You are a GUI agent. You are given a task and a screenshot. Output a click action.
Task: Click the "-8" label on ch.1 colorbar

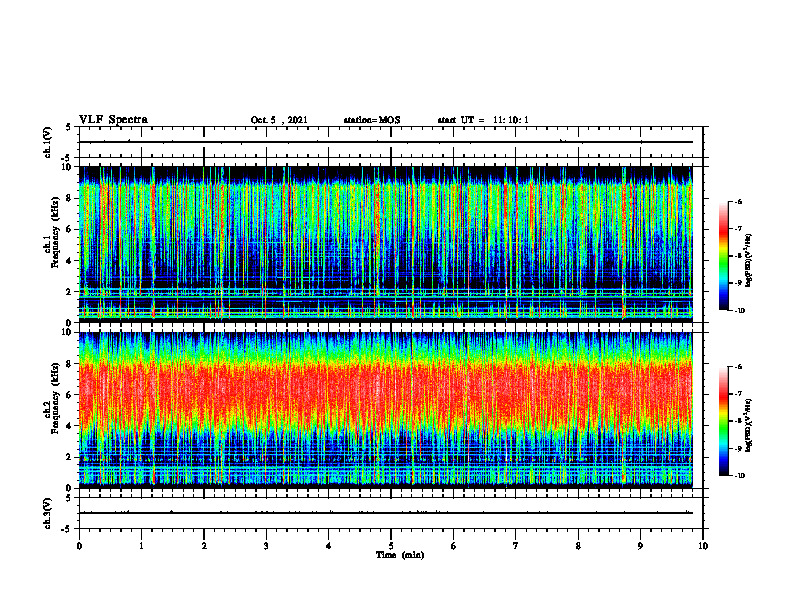click(x=738, y=256)
